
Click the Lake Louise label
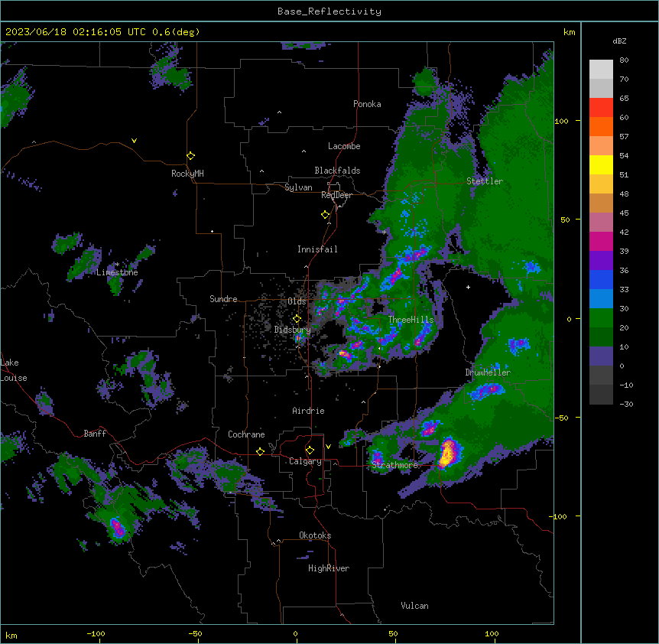14,370
